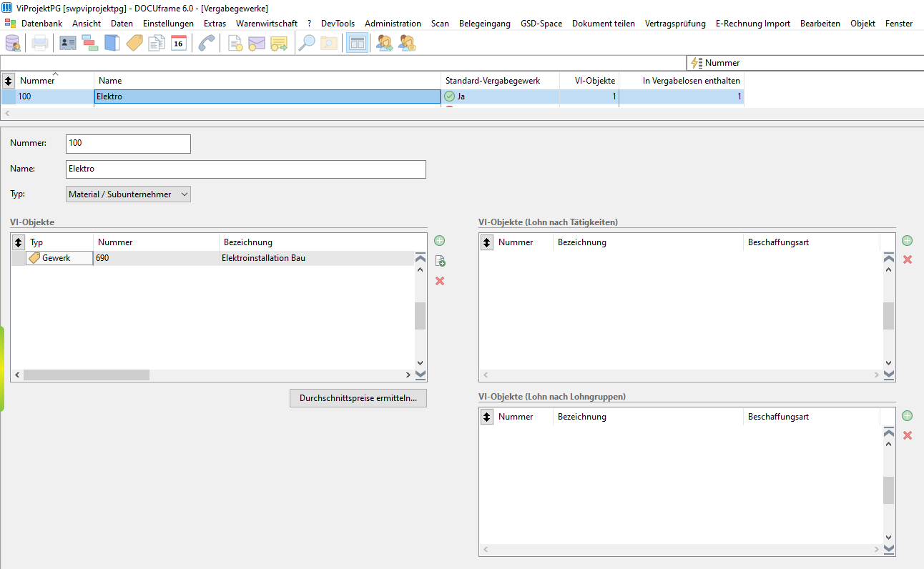Image resolution: width=924 pixels, height=569 pixels.
Task: Click VI-Objekte vertical scrollbar thumb
Action: [x=421, y=315]
